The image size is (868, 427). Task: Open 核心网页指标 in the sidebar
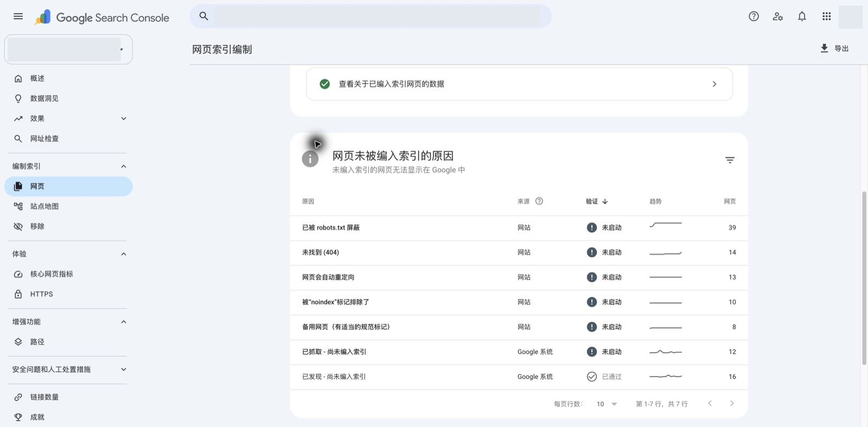coord(68,275)
